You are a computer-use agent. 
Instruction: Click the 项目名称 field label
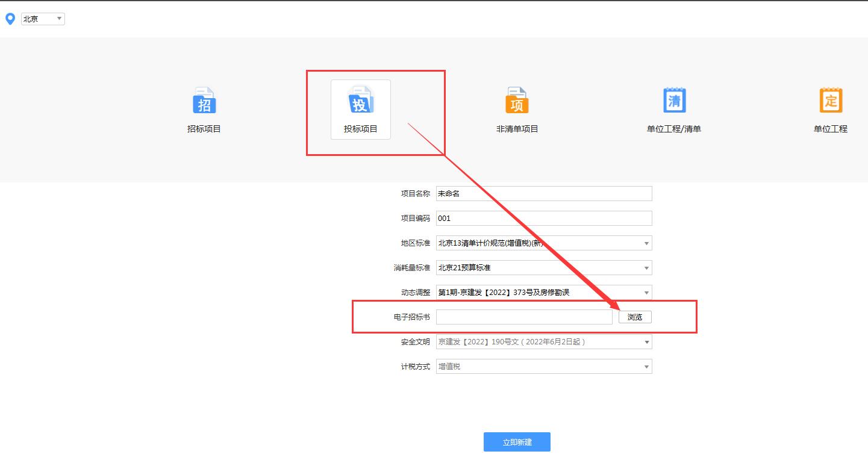click(x=416, y=194)
